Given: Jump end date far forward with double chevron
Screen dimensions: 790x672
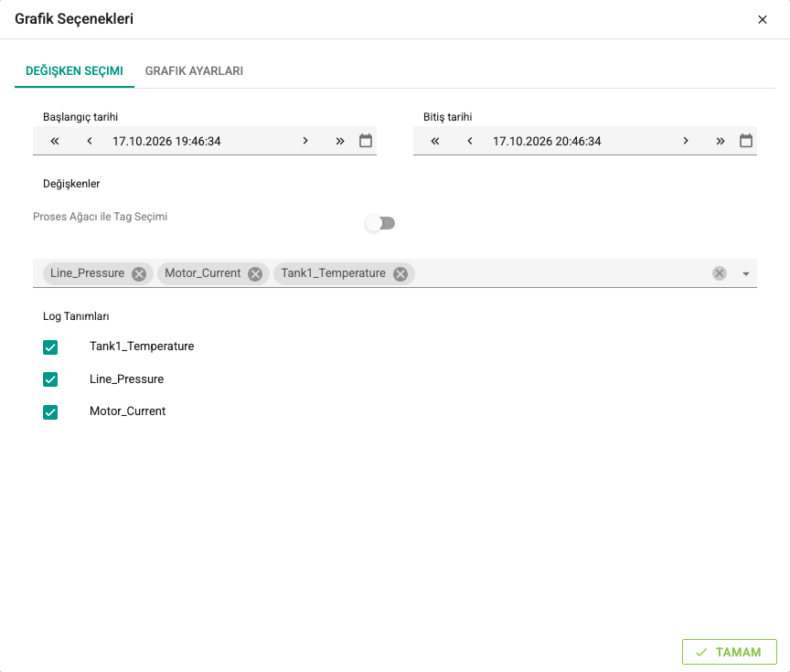Looking at the screenshot, I should tap(721, 141).
